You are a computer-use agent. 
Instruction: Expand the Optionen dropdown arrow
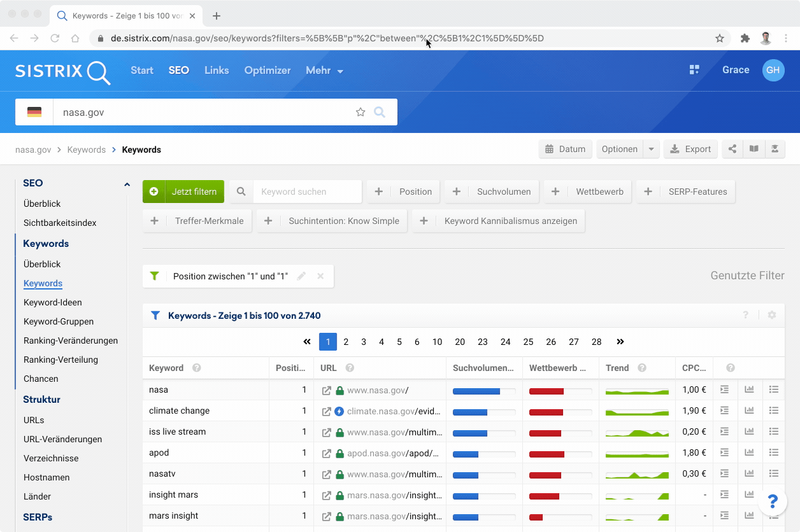(x=651, y=149)
